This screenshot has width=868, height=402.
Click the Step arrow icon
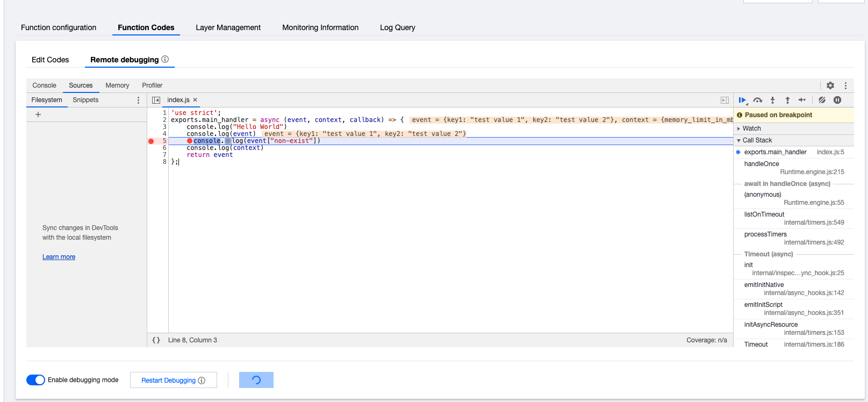[x=802, y=100]
